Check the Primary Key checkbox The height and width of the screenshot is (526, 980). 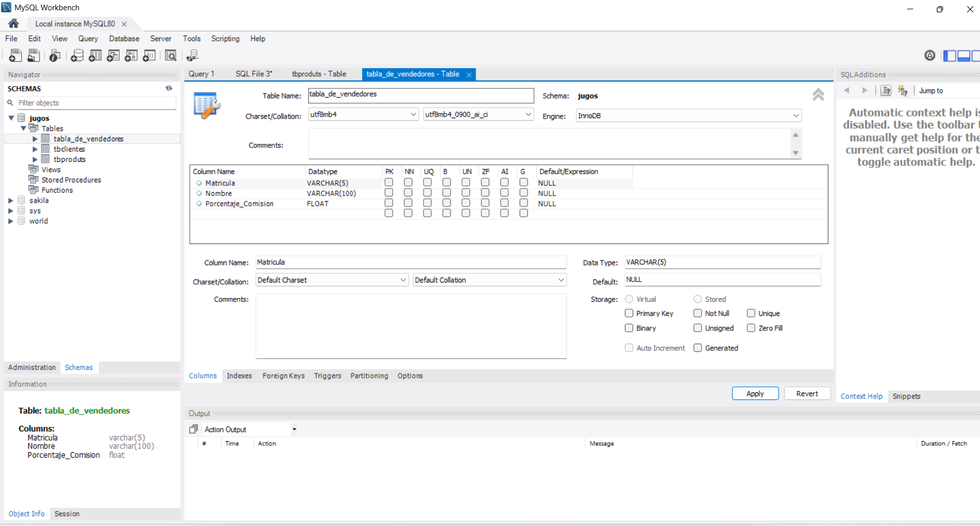[629, 313]
